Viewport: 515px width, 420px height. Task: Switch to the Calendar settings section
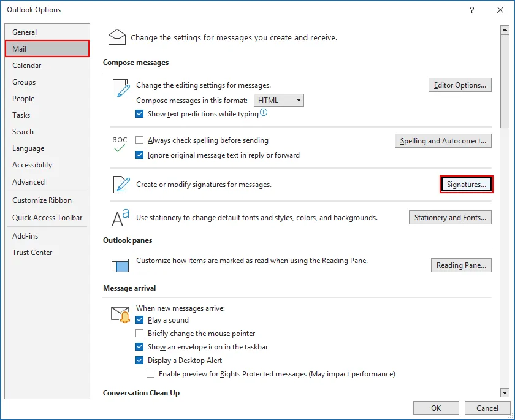(27, 65)
